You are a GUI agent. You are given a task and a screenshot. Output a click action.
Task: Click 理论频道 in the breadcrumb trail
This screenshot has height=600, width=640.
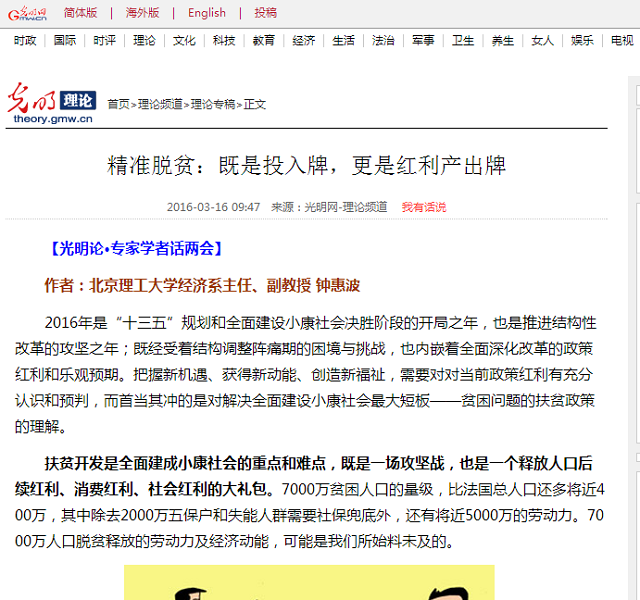click(x=160, y=104)
